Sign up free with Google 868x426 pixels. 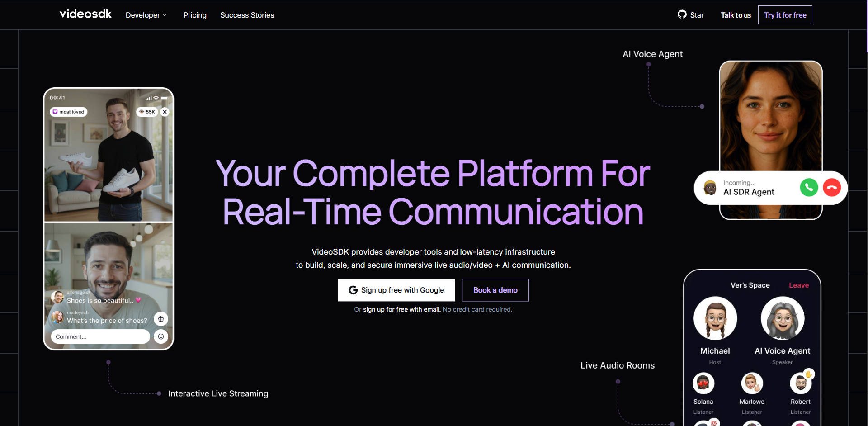tap(396, 290)
